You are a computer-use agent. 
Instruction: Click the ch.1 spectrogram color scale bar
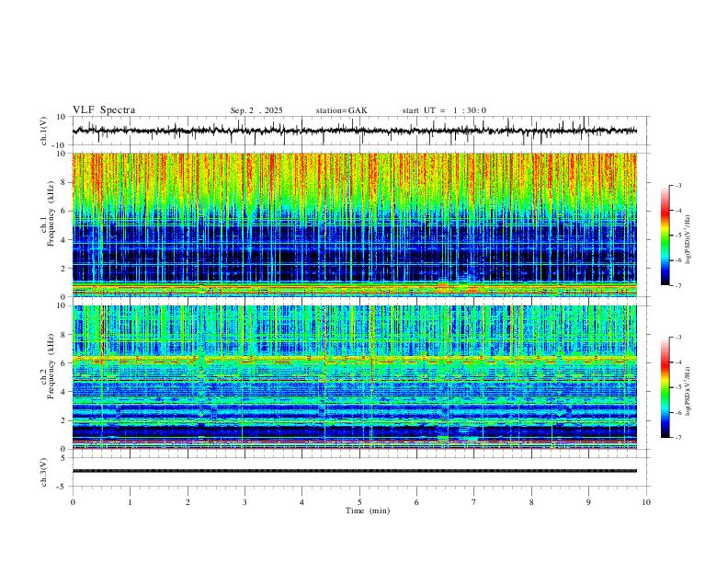click(x=665, y=236)
